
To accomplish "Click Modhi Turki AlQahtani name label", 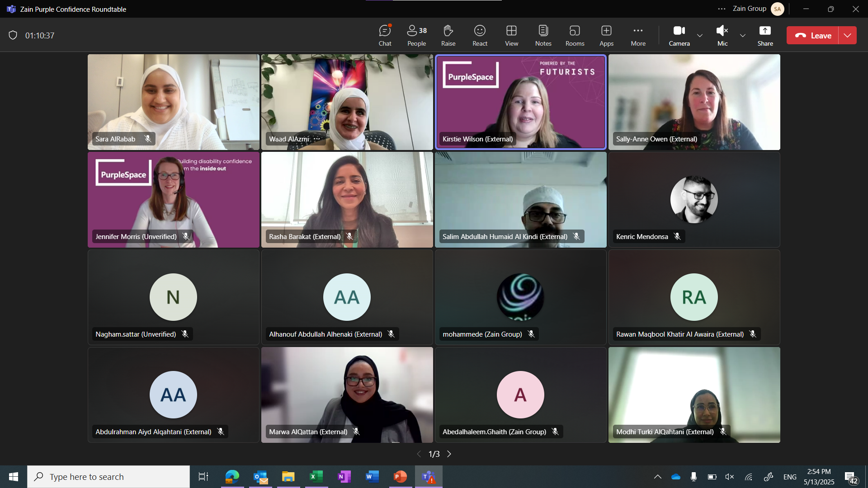I will coord(665,432).
